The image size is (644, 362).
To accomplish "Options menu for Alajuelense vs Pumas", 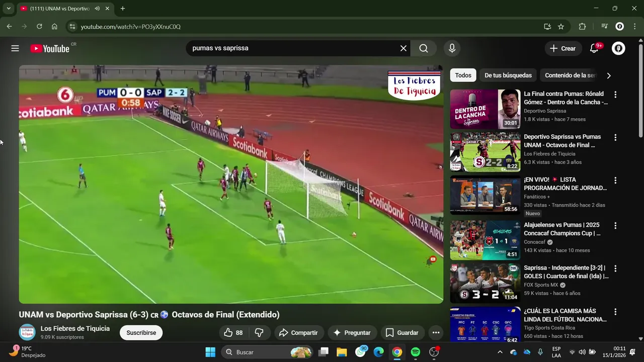I will coord(615,226).
